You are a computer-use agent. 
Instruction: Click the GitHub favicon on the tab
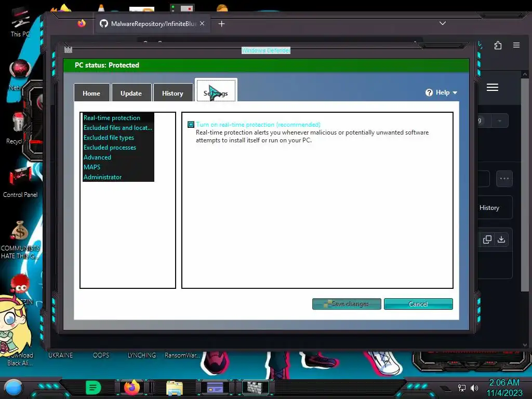pyautogui.click(x=104, y=23)
